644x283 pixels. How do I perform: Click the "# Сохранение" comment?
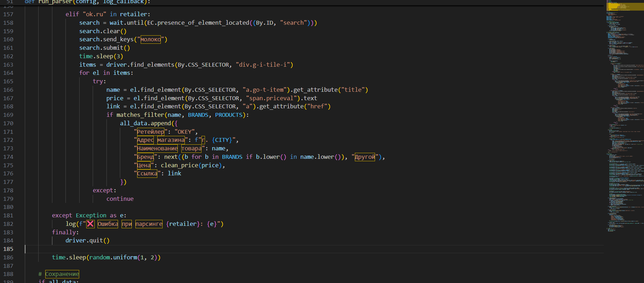pos(59,274)
